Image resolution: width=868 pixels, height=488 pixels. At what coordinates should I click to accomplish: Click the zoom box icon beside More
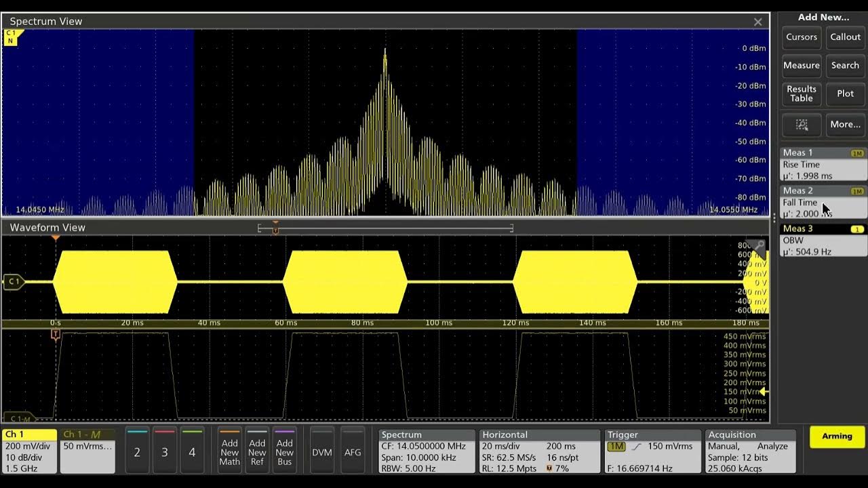802,125
